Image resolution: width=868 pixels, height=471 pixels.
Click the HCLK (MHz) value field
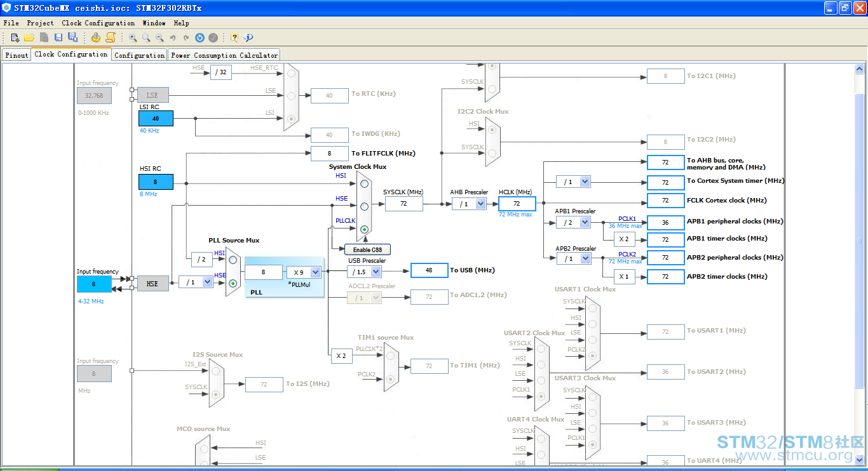[517, 204]
